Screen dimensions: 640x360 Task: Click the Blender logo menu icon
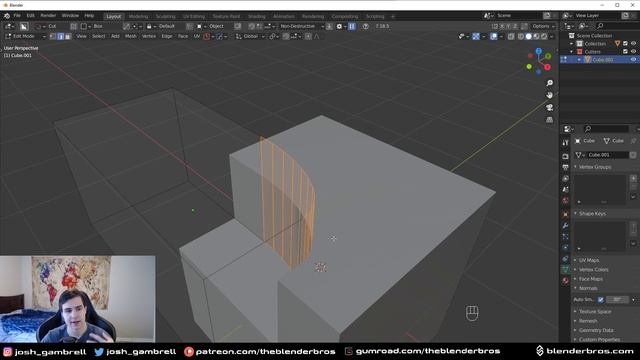pyautogui.click(x=7, y=16)
